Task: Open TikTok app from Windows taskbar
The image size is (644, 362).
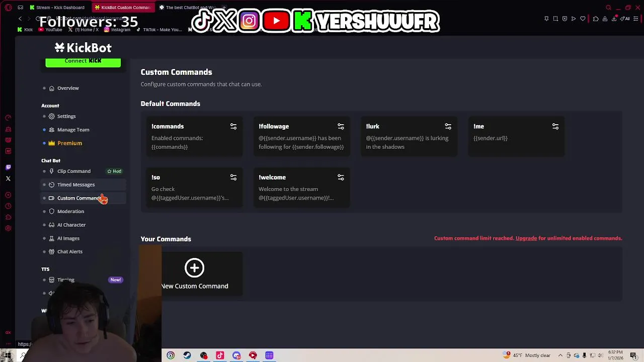Action: pos(220,355)
